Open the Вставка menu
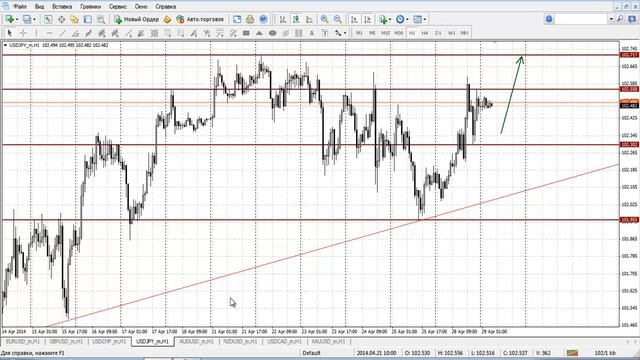 [62, 7]
